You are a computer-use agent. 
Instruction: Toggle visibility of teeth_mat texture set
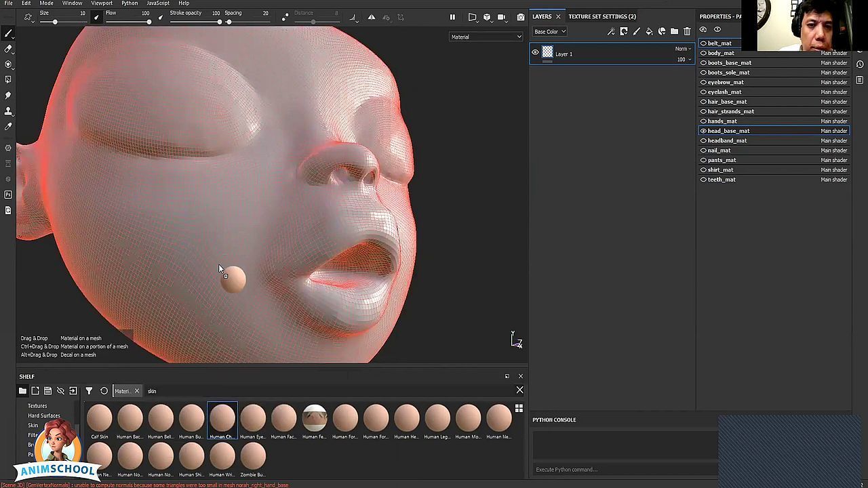(x=703, y=180)
